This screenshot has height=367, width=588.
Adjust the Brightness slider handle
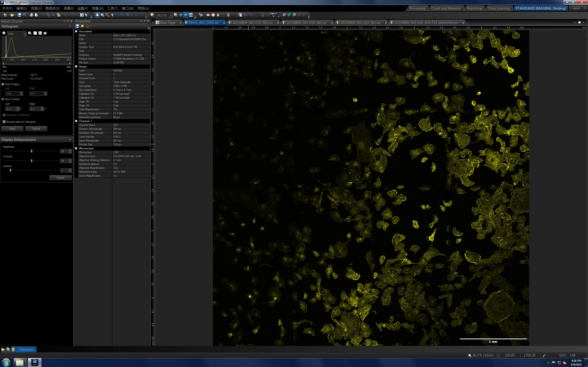[x=32, y=151]
